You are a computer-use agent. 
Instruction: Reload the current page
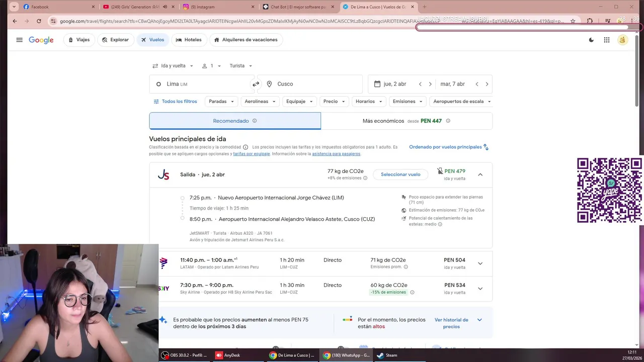click(39, 21)
